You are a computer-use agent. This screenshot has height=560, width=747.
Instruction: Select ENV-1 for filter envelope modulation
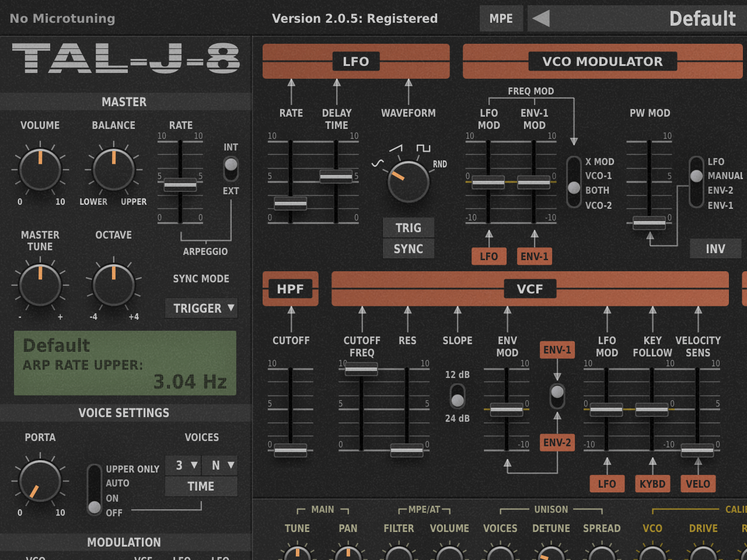tap(557, 350)
